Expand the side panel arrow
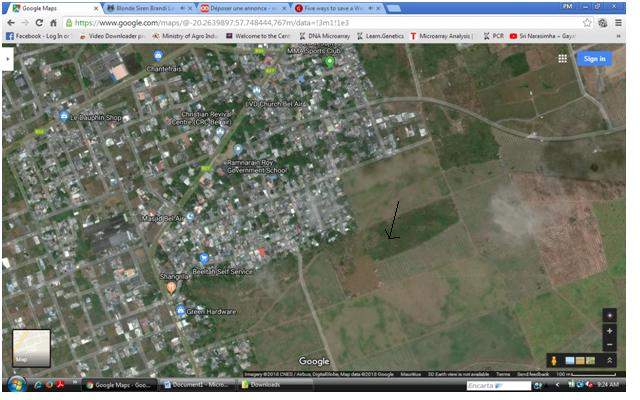Image resolution: width=640 pixels, height=400 pixels. (8, 58)
